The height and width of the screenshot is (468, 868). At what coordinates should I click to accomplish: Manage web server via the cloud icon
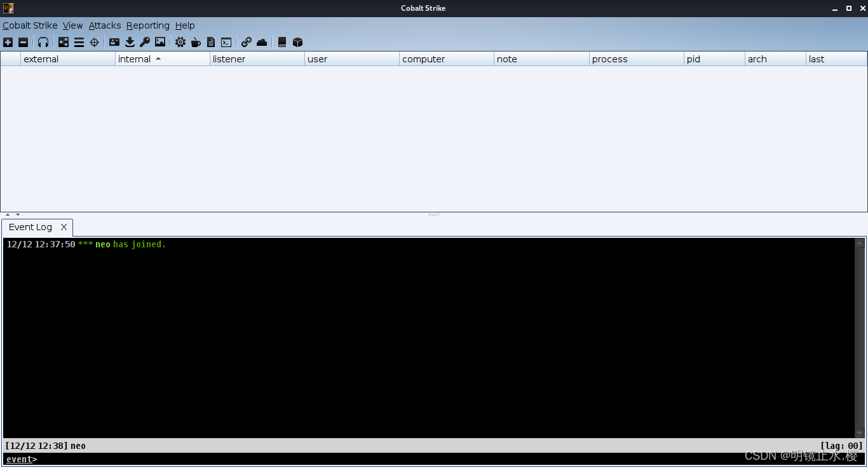[262, 43]
